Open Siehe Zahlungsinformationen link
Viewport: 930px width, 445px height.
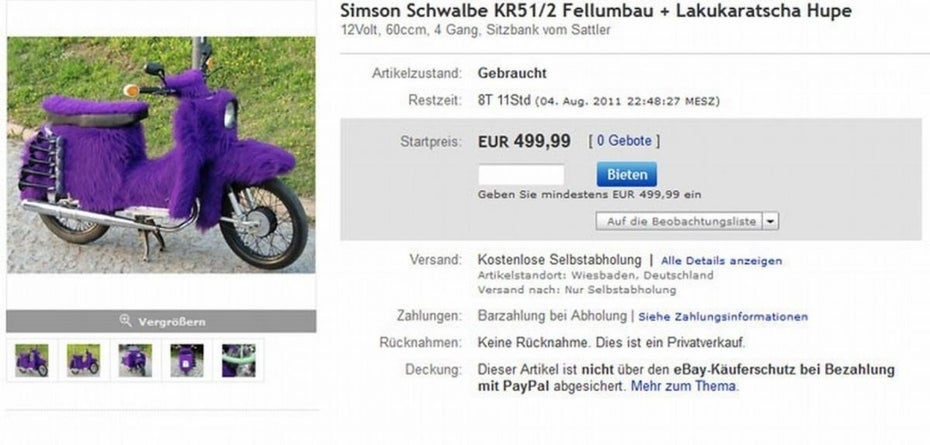click(723, 317)
